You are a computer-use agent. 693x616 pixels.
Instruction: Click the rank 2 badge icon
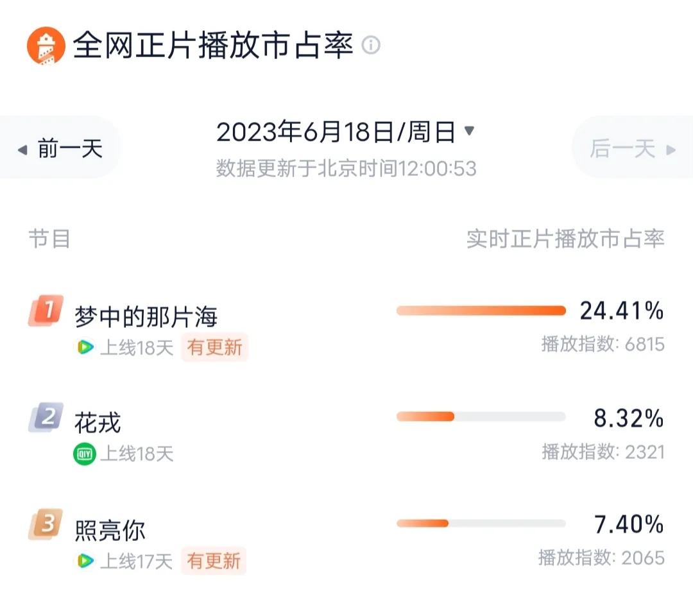click(46, 417)
